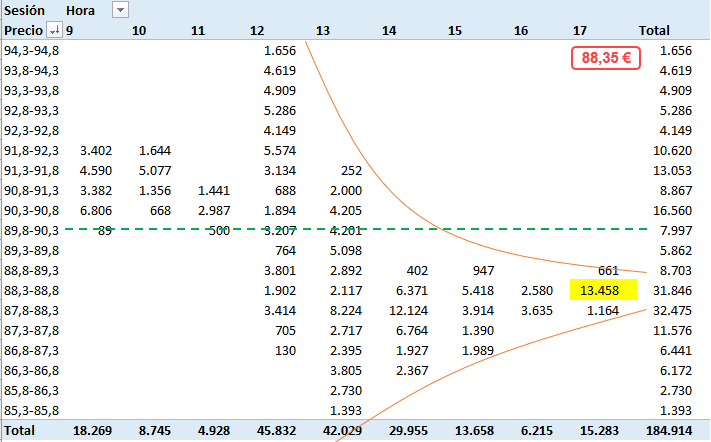Viewport: 711px width, 442px height.
Task: Select the cell with value 6.806
Action: [100, 210]
